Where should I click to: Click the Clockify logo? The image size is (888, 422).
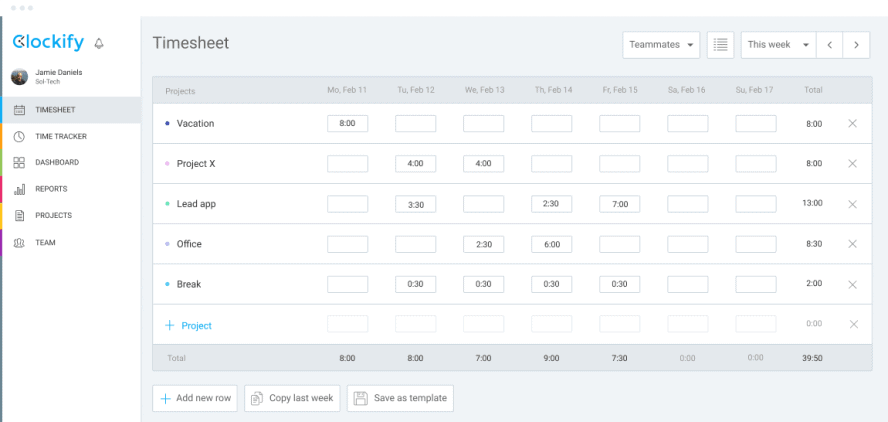click(47, 43)
